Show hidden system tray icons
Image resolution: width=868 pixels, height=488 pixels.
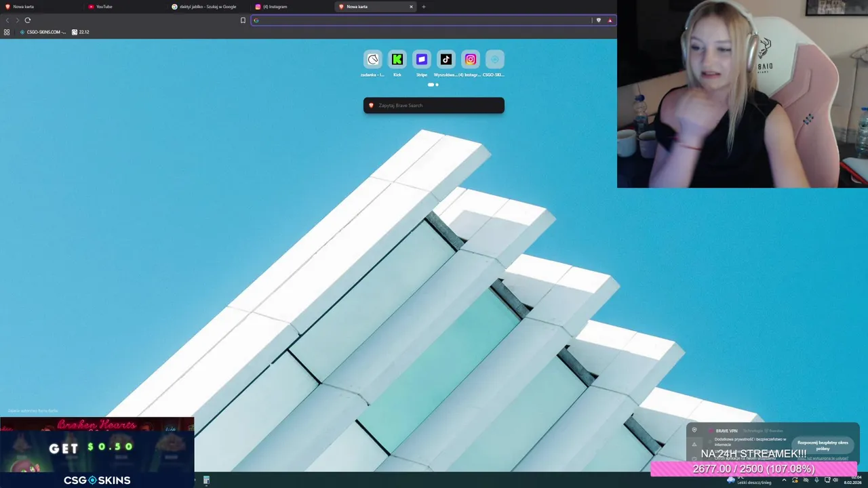785,480
